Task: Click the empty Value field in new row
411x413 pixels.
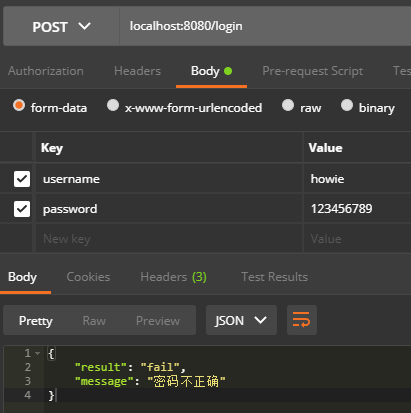Action: click(357, 239)
